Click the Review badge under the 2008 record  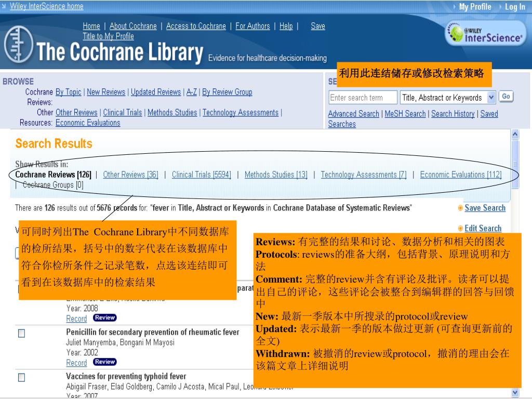tap(105, 317)
